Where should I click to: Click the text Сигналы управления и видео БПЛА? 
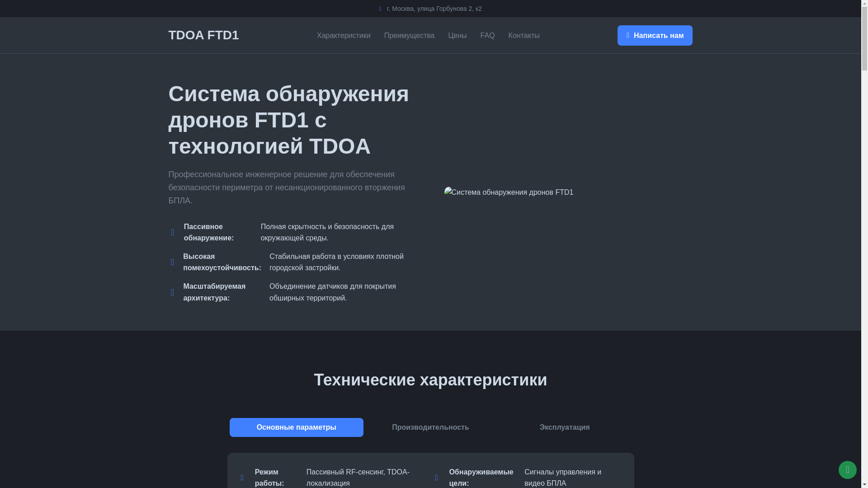[x=563, y=478]
